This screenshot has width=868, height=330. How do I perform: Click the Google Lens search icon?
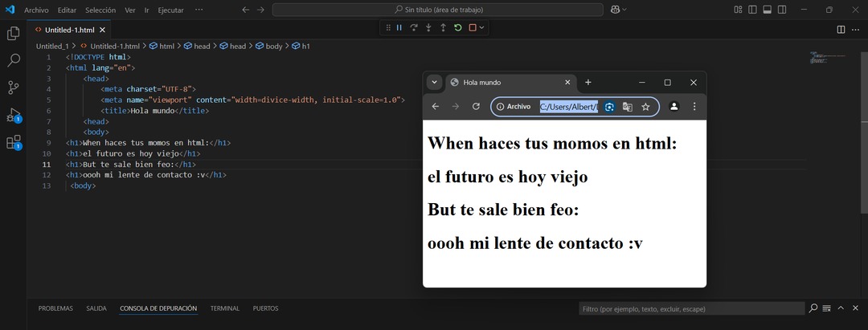click(609, 107)
